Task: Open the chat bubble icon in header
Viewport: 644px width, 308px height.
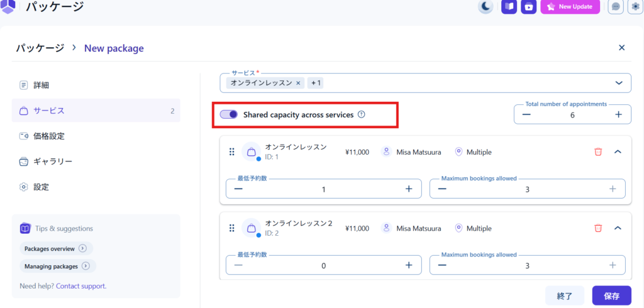Action: pos(616,7)
